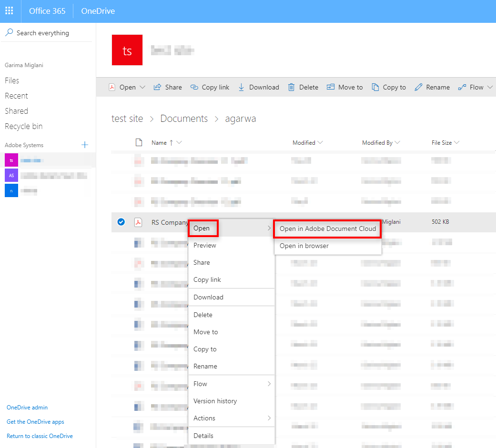Click the OneDrive header link
The height and width of the screenshot is (448, 496).
click(98, 11)
